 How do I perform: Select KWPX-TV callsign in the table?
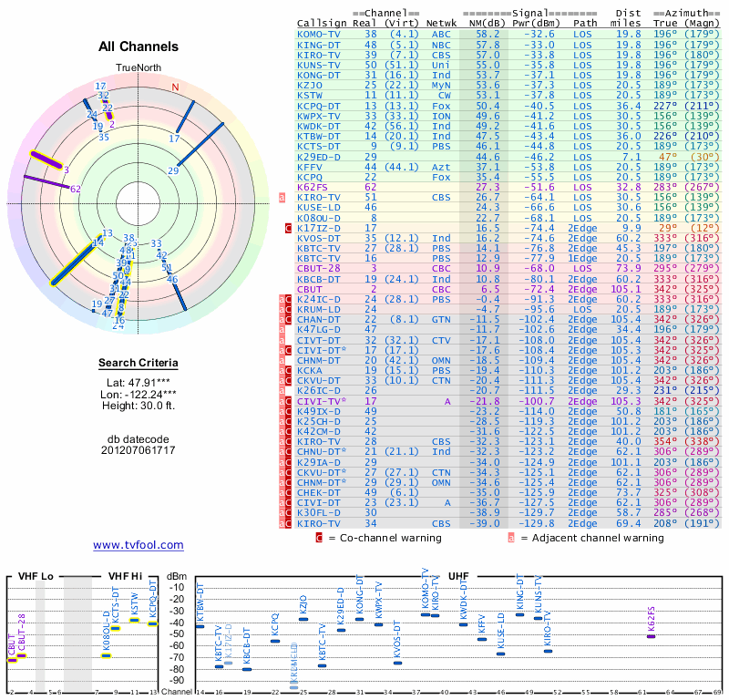pyautogui.click(x=318, y=117)
